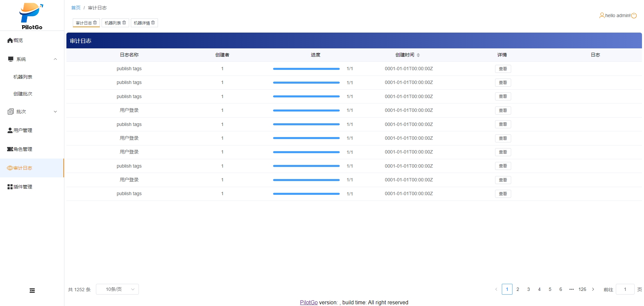Viewport: 644px width, 306px height.
Task: Click the first row progress bar
Action: (x=306, y=69)
